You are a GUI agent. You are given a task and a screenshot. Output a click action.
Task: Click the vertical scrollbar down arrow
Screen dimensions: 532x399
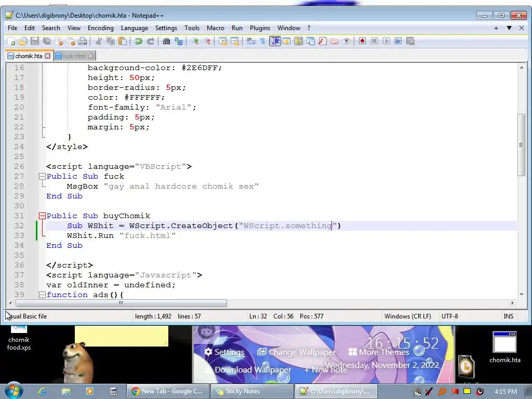[x=522, y=295]
